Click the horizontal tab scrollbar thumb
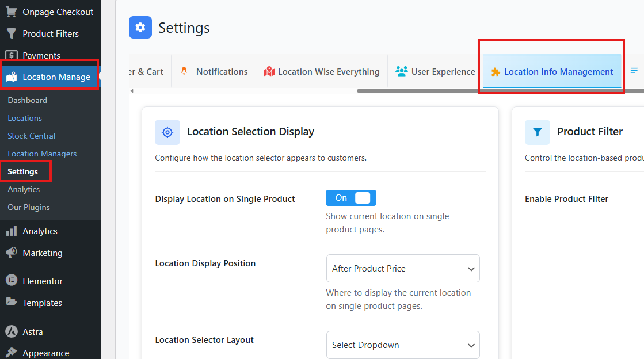644x359 pixels. [x=495, y=91]
